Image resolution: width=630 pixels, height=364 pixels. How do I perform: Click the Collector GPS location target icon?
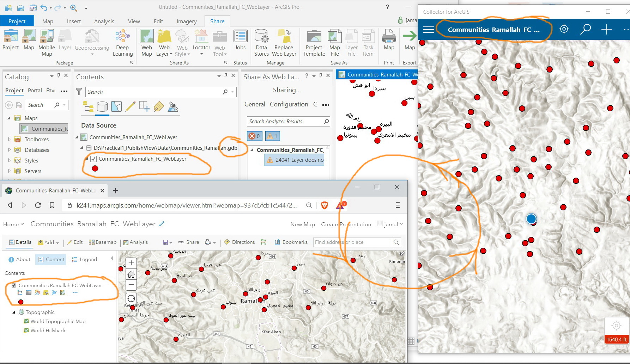[x=564, y=29]
